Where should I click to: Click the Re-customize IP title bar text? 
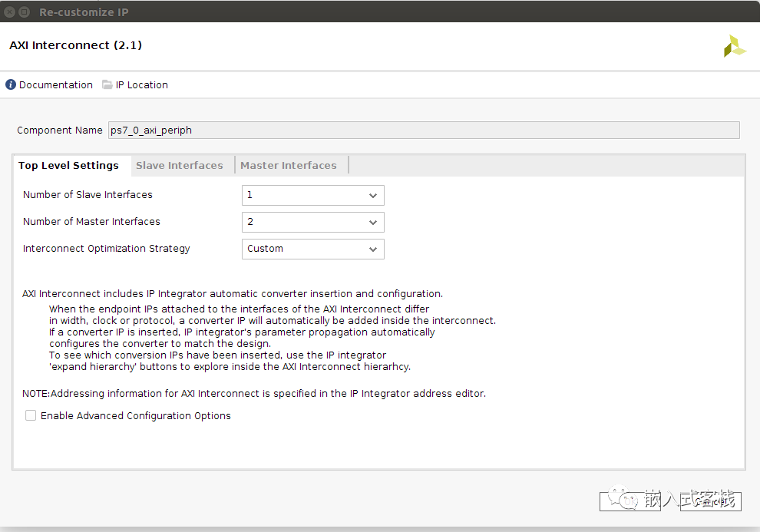click(x=84, y=12)
